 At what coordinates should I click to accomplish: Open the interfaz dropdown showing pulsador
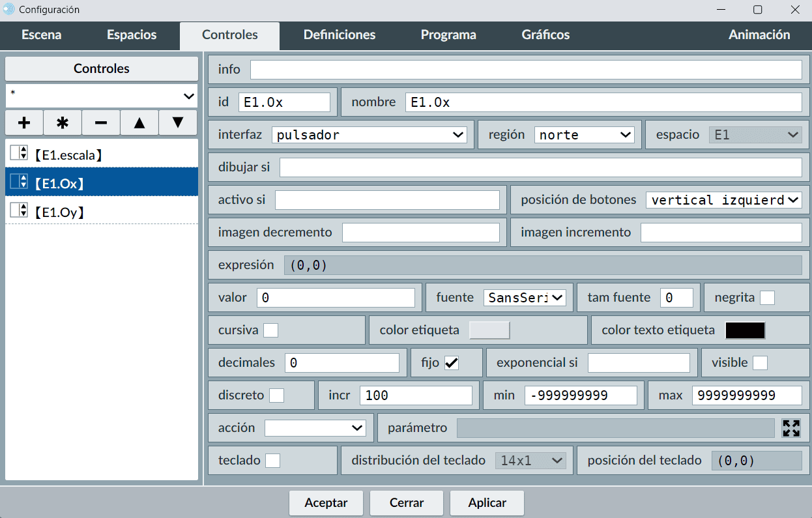pyautogui.click(x=369, y=135)
